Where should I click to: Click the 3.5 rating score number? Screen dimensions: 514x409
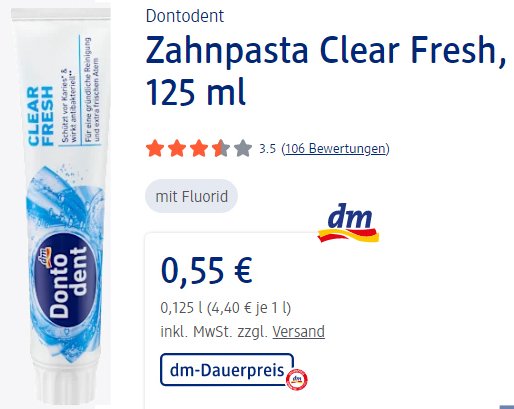[267, 149]
